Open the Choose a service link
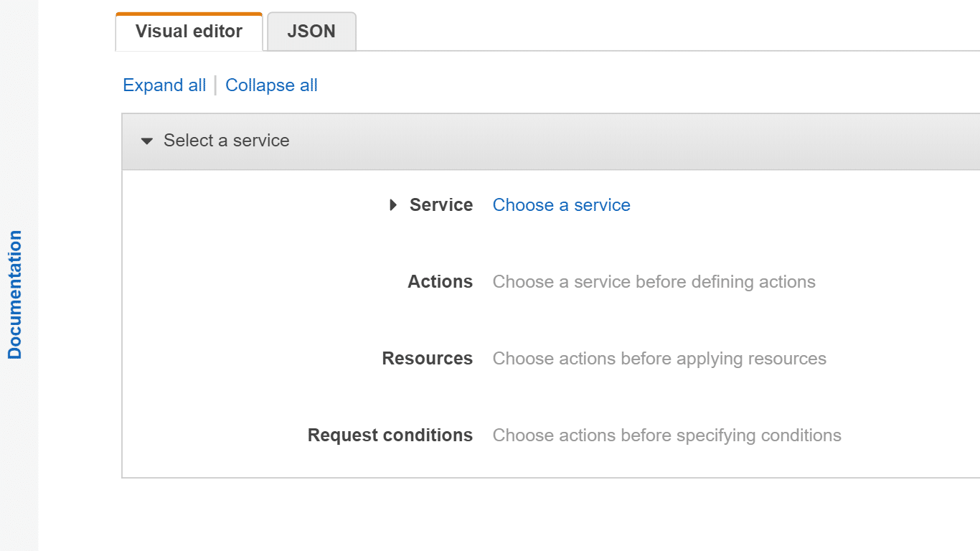The image size is (980, 551). coord(561,205)
